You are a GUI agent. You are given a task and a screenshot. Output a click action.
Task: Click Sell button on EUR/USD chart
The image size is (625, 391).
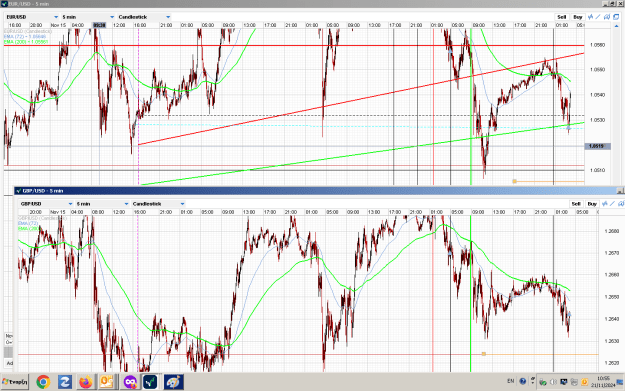[562, 17]
